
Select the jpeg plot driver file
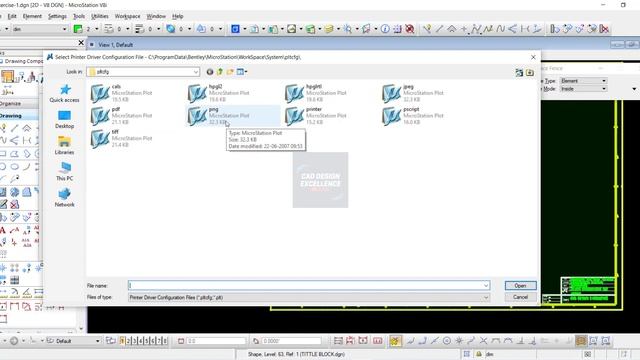click(x=412, y=93)
